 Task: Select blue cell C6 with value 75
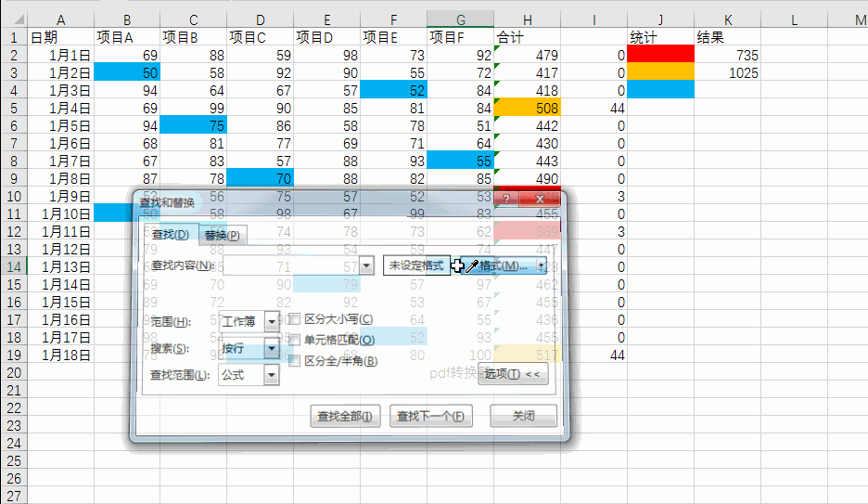[194, 125]
